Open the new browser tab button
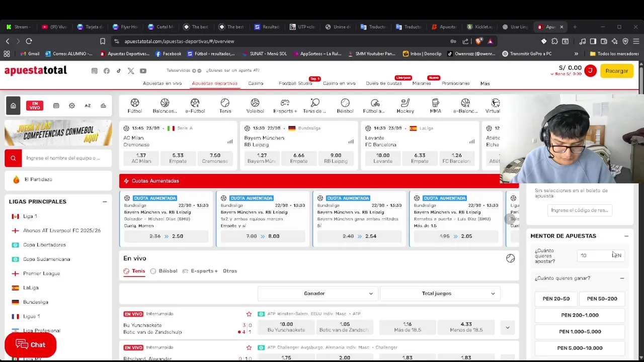 point(575,27)
